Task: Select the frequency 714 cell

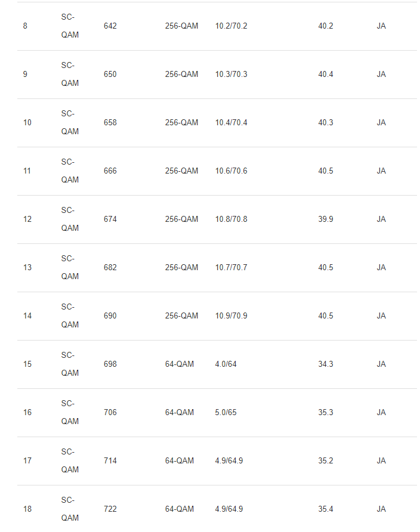Action: [110, 461]
